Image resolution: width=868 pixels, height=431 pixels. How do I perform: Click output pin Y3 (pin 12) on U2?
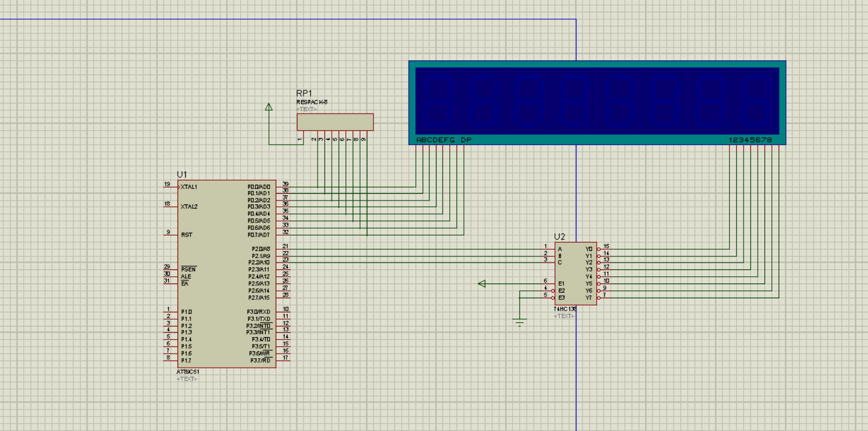click(604, 269)
